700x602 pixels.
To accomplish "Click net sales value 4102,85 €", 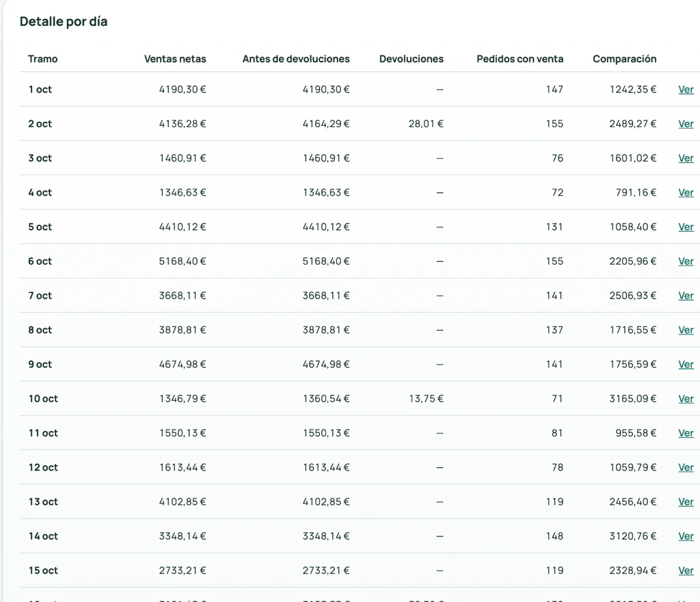I will [183, 502].
